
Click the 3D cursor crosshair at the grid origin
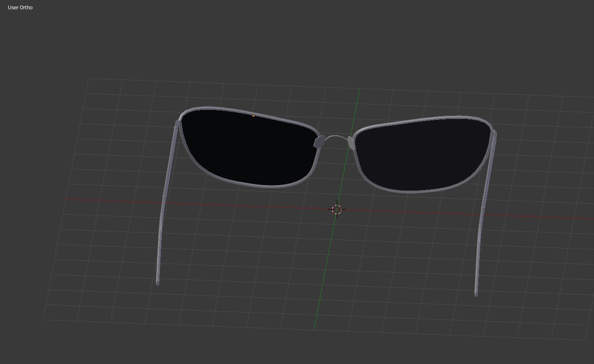tap(337, 209)
